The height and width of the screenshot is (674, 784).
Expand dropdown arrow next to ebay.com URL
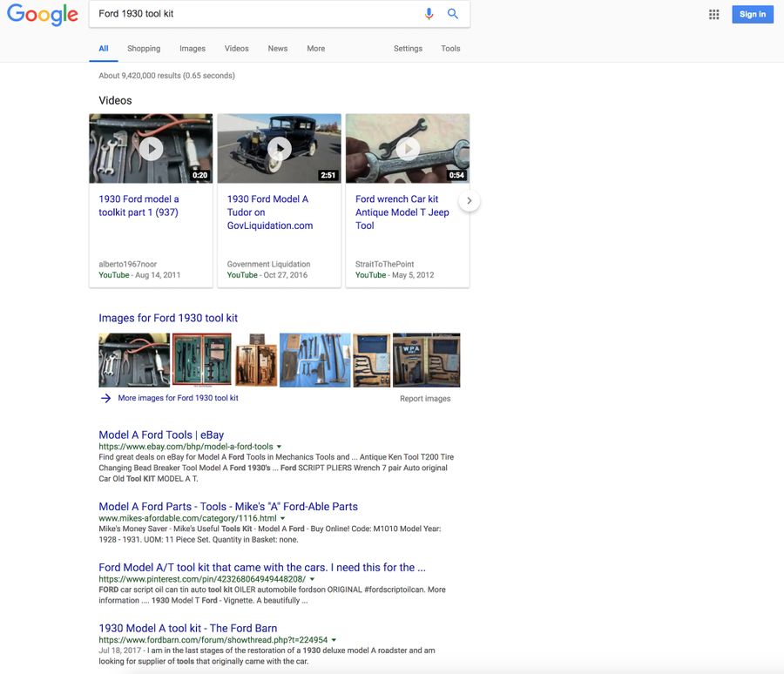click(x=279, y=447)
